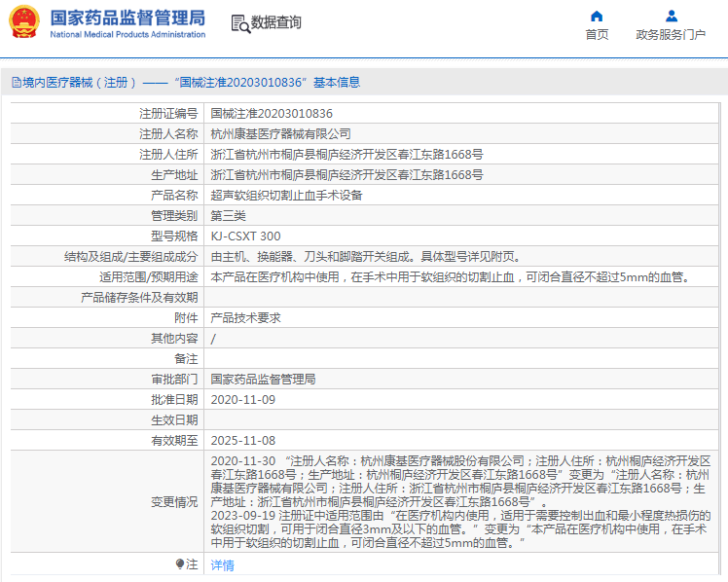The height and width of the screenshot is (582, 728).
Task: Select product name 超声软组织切割止血手术设备
Action: pos(286,196)
